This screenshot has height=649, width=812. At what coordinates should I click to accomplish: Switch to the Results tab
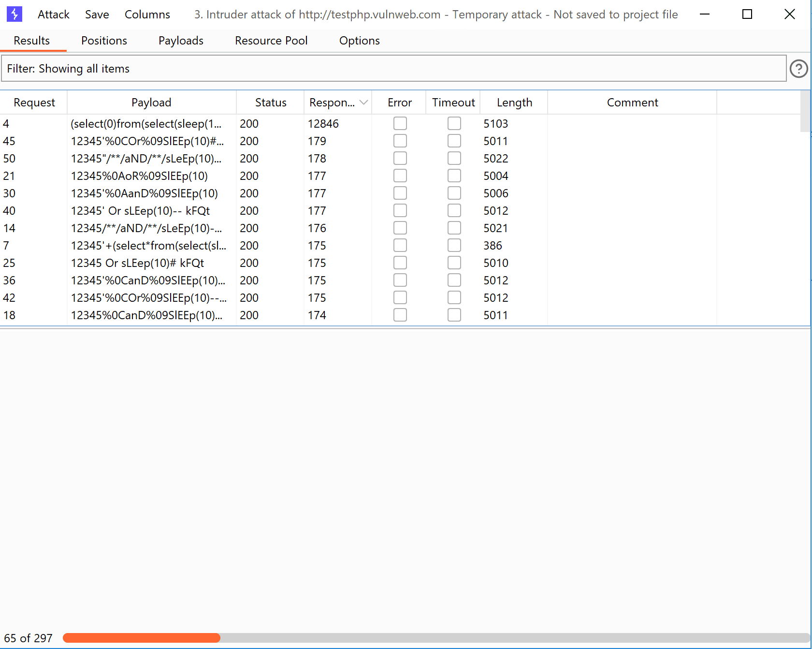coord(32,41)
